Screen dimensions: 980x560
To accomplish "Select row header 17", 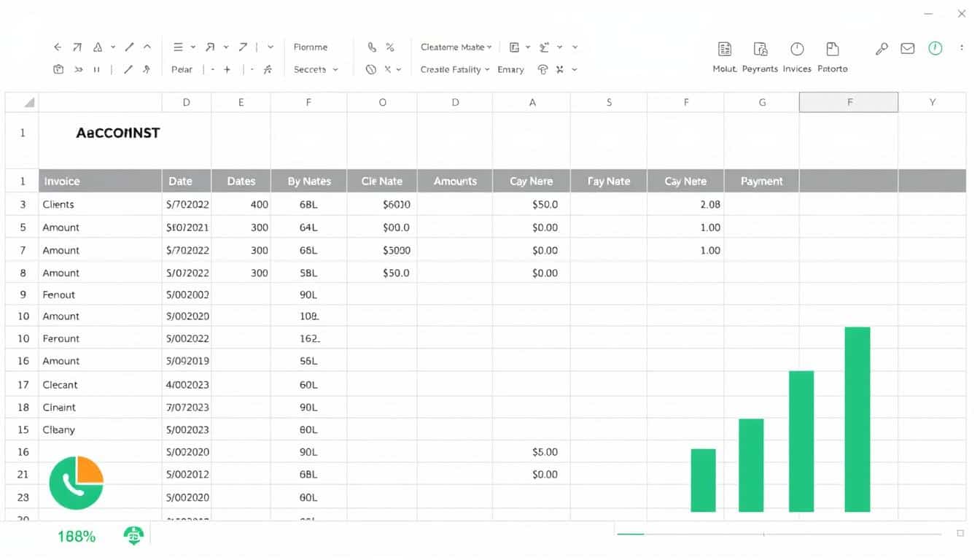I will pos(23,384).
